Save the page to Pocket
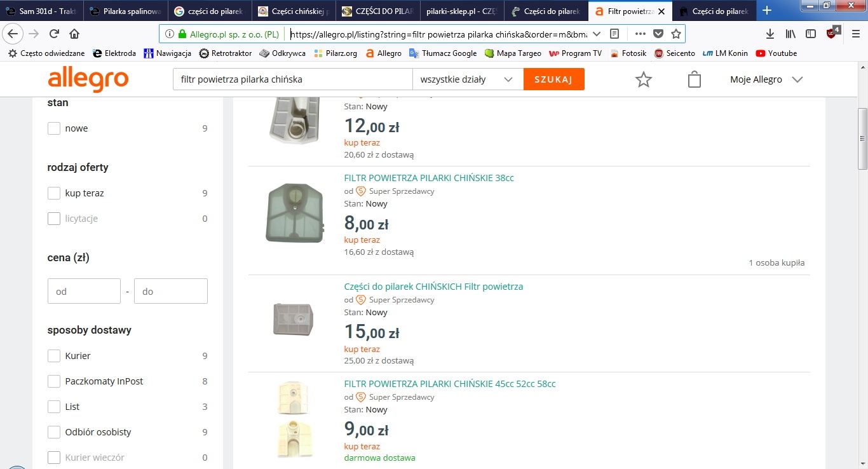Viewport: 868px width, 469px height. click(x=658, y=34)
